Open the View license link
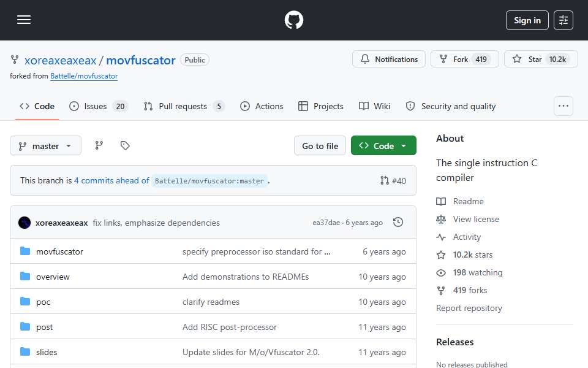588x368 pixels. pos(467,219)
